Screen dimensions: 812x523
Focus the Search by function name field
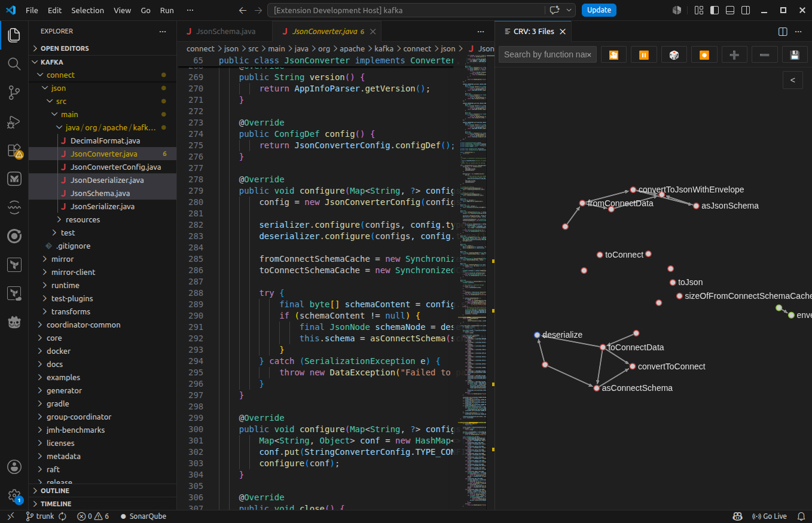pyautogui.click(x=547, y=54)
